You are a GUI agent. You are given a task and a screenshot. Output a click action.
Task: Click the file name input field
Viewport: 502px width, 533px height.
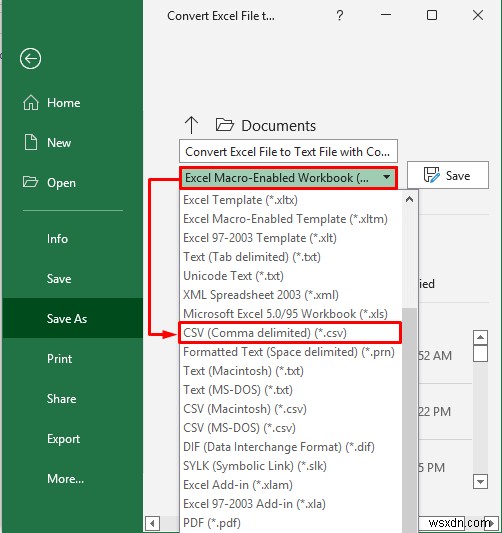(288, 151)
